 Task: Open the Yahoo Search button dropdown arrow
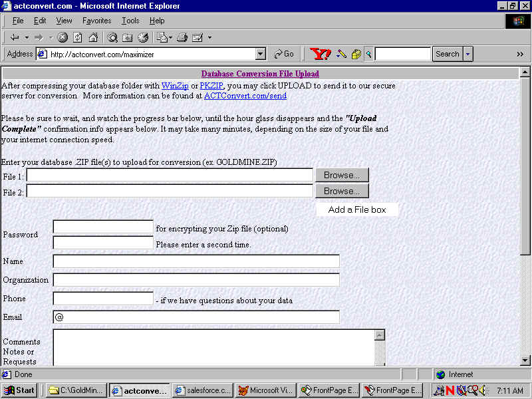(468, 54)
